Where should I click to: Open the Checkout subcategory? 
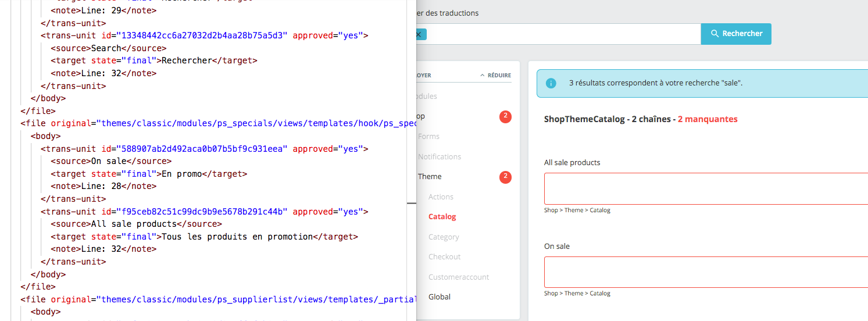[445, 256]
